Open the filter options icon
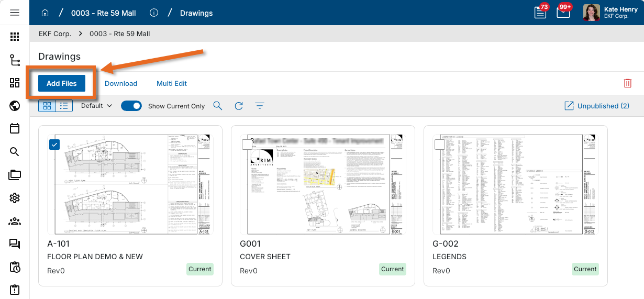This screenshot has height=299, width=644. [260, 106]
